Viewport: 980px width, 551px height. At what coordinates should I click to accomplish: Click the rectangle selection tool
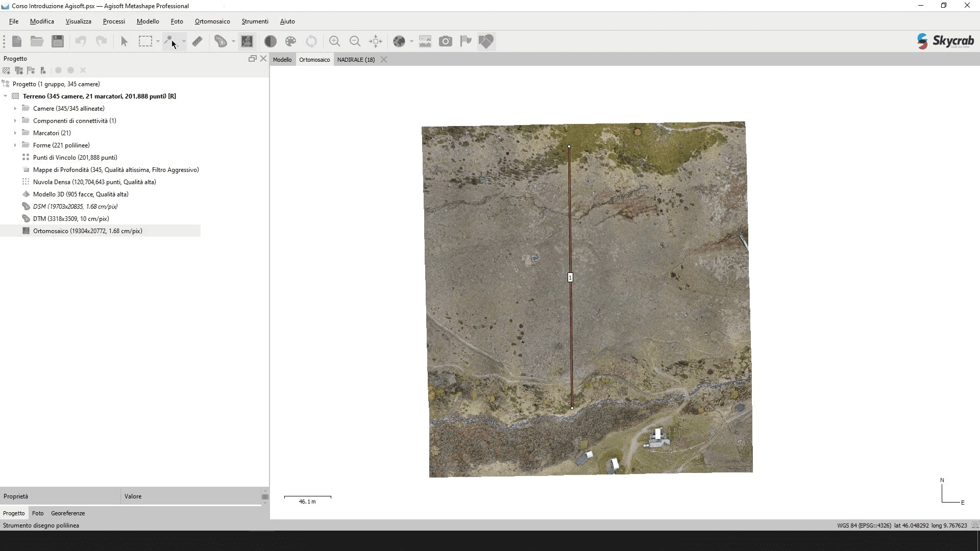[145, 41]
